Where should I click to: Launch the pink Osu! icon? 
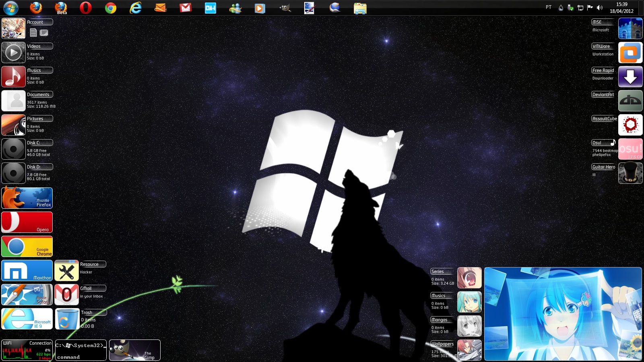pyautogui.click(x=630, y=149)
